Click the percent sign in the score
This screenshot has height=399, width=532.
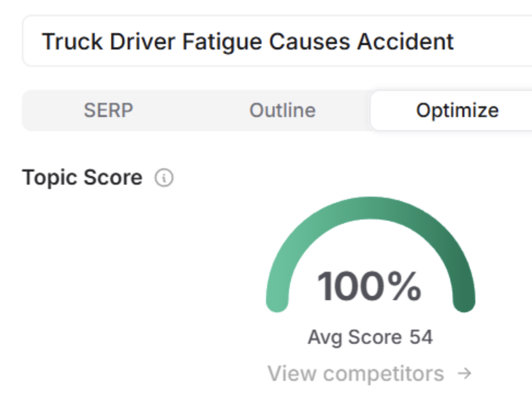point(404,286)
